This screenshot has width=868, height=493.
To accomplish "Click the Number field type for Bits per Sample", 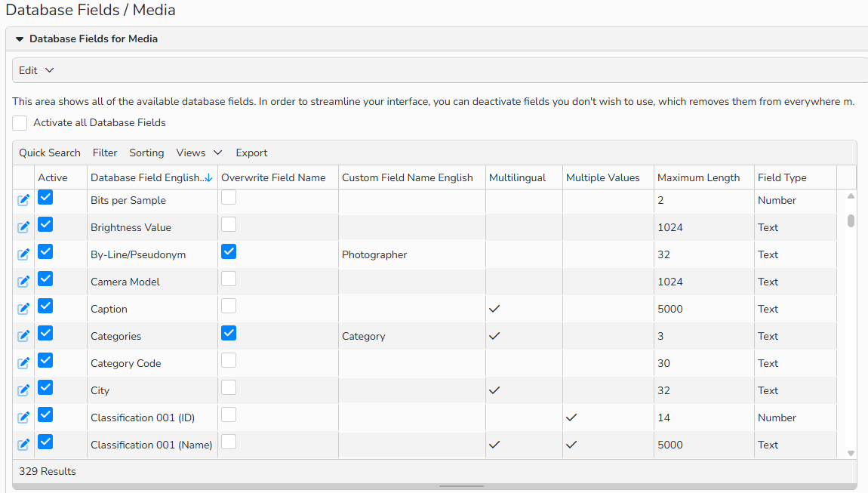I will coord(777,201).
